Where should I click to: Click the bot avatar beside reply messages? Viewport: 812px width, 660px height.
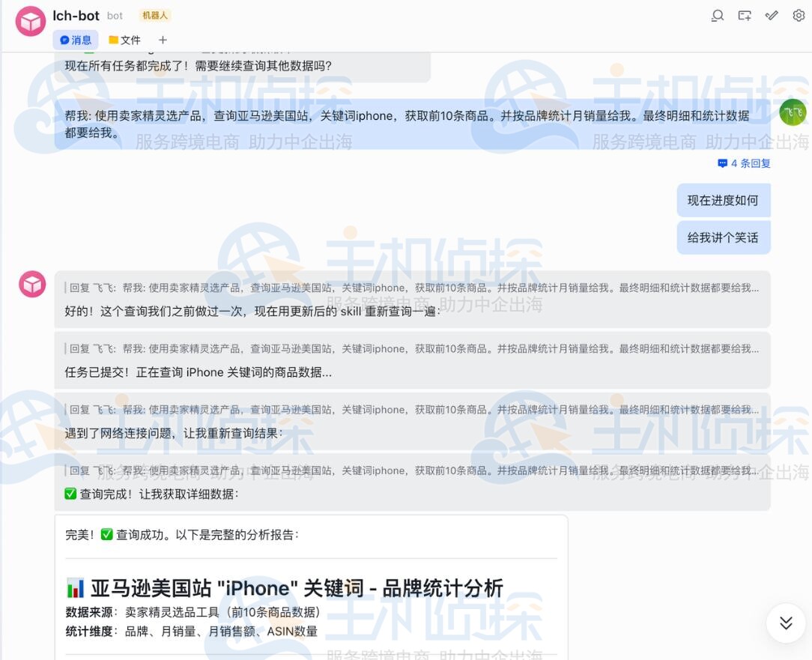[32, 284]
